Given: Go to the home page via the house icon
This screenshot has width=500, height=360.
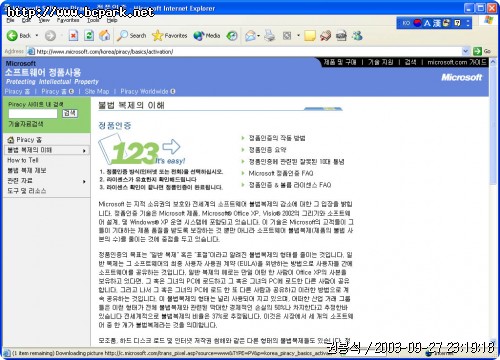Looking at the screenshot, I should [x=105, y=35].
